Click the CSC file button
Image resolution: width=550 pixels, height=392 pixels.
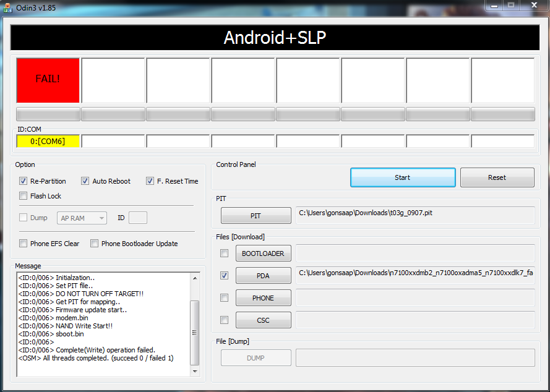click(x=263, y=320)
